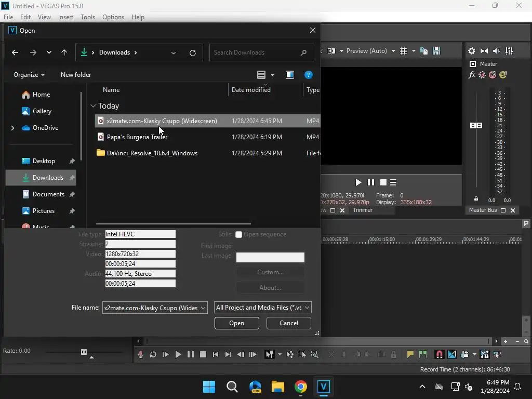Click Play in the bottom transport toolbar
532x399 pixels.
click(x=178, y=354)
